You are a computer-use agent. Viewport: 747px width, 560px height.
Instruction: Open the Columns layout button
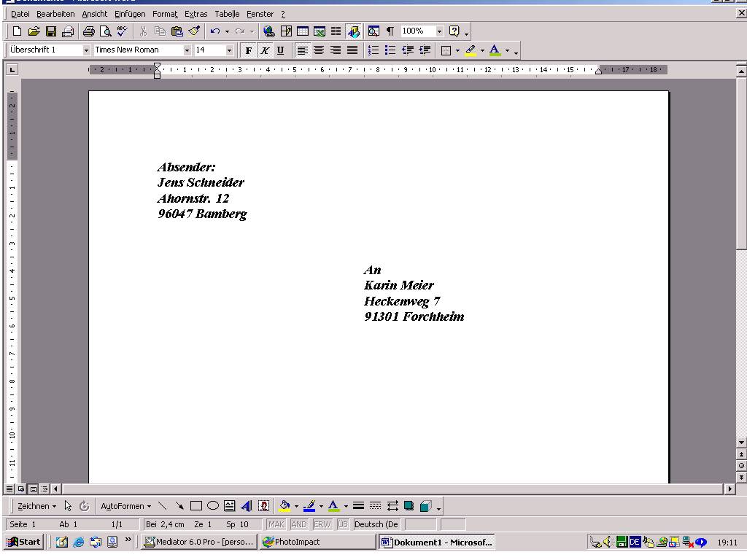[x=336, y=31]
